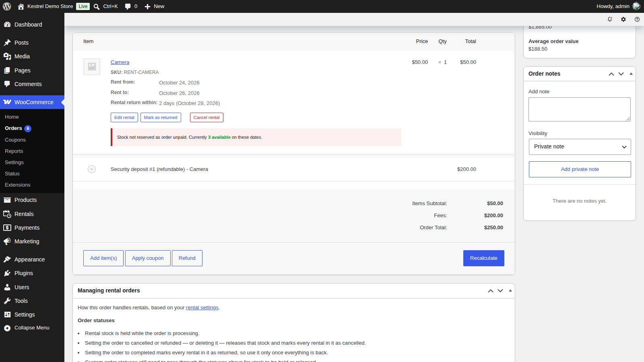Open the Camera product link

tap(120, 62)
